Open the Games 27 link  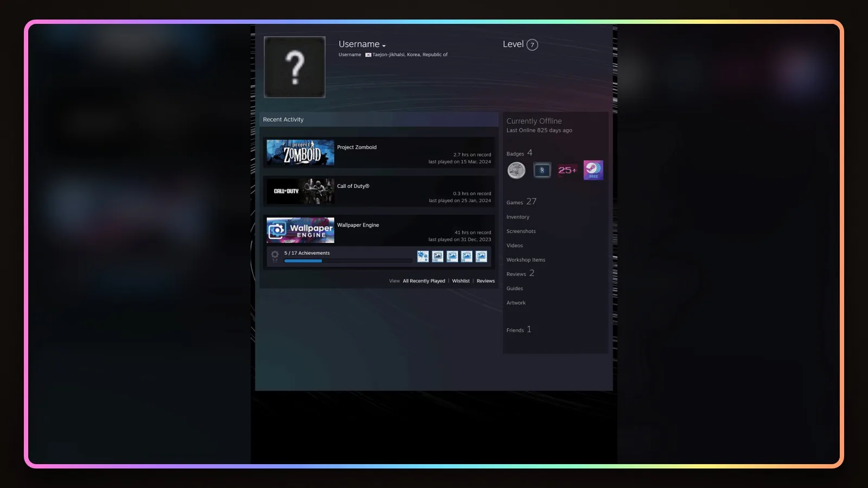(521, 202)
